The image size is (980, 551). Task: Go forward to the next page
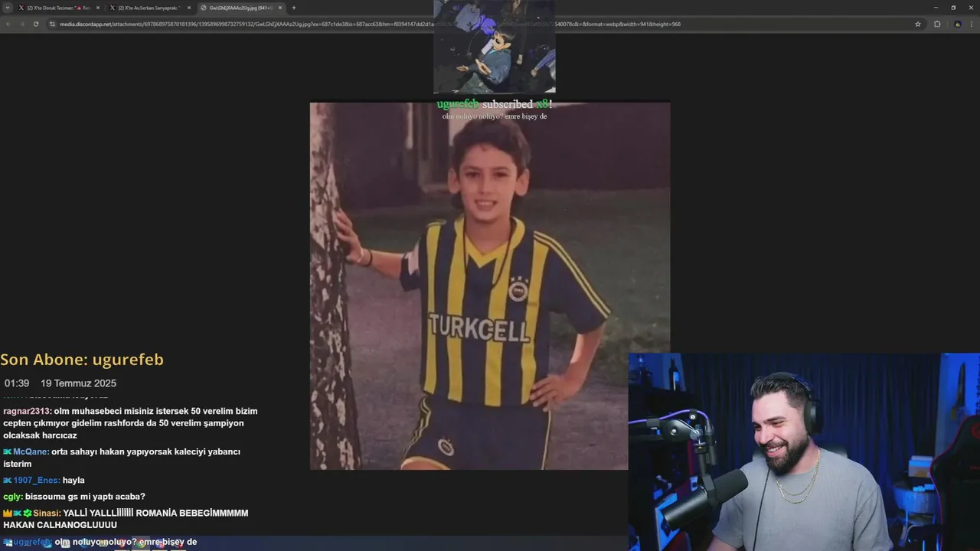point(22,24)
